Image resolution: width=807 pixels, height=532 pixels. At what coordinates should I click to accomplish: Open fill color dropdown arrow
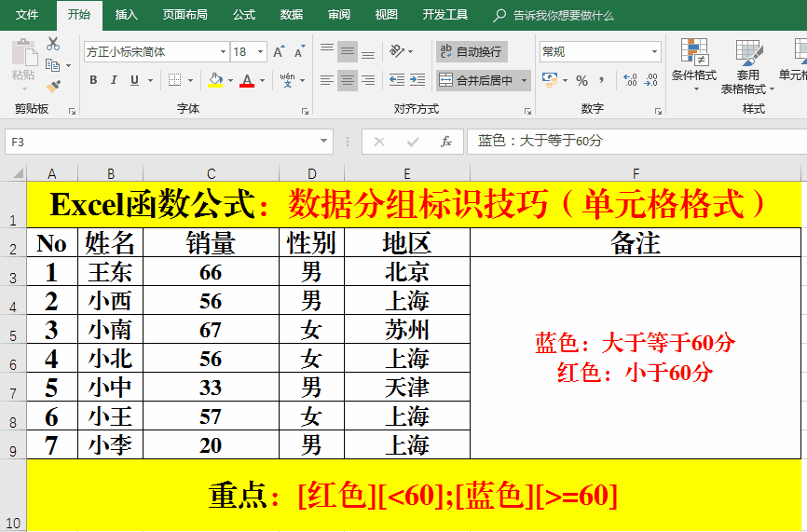point(230,80)
